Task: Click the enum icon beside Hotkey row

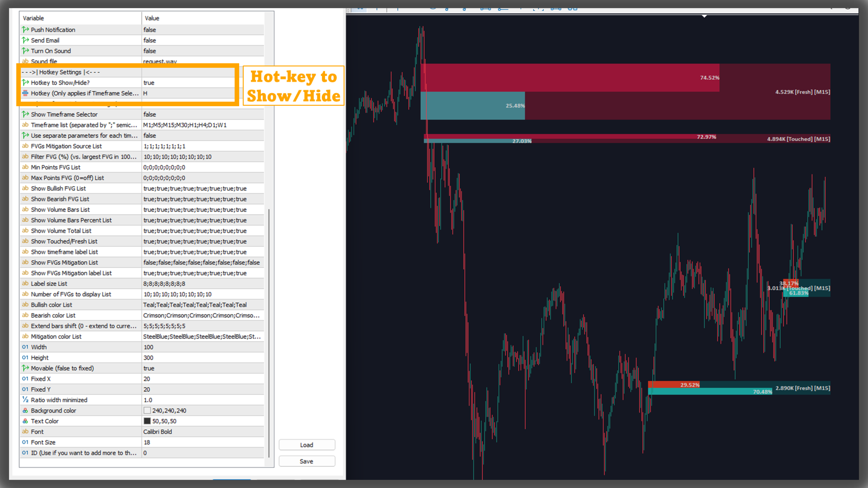Action: click(25, 93)
